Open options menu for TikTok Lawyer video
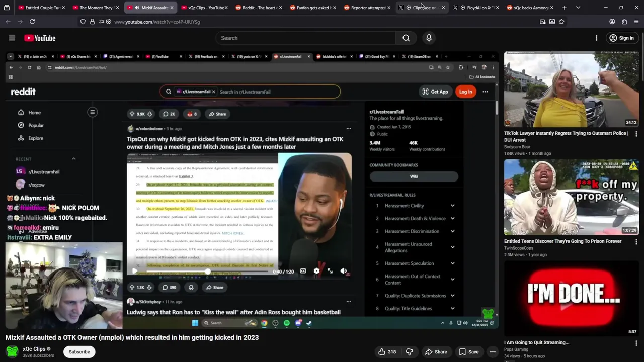Image resolution: width=644 pixels, height=362 pixels. pos(636,134)
